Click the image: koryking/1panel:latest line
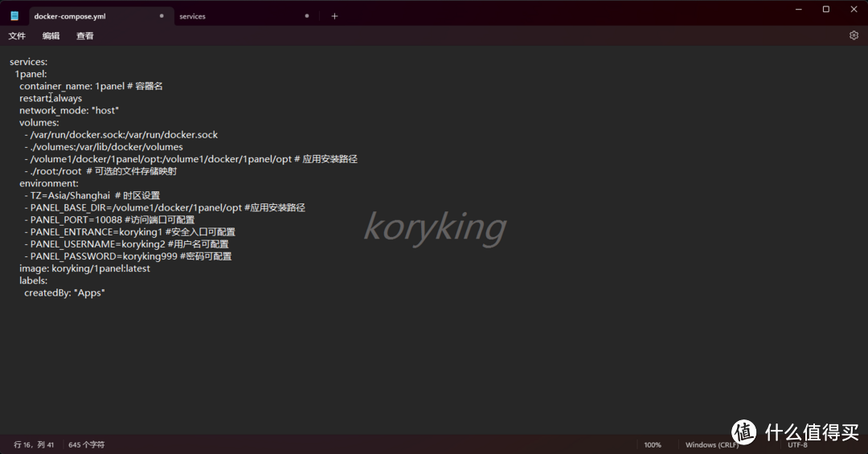 click(x=84, y=269)
